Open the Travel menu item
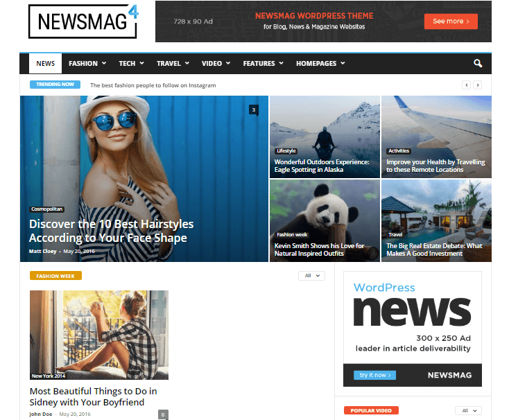This screenshot has width=509, height=420. pos(169,64)
